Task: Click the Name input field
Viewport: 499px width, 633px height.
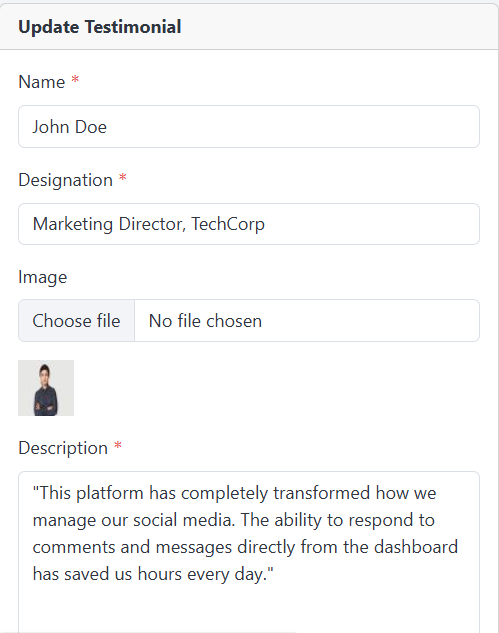Action: click(x=249, y=127)
